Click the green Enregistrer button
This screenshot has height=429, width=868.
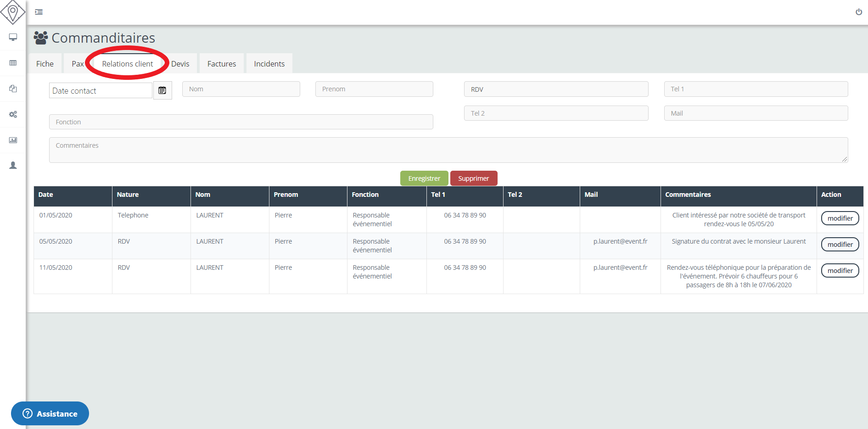(x=424, y=178)
